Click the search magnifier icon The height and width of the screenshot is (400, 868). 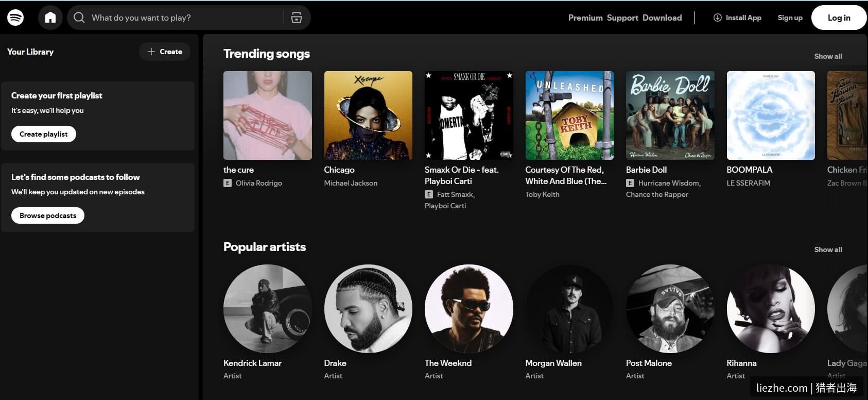coord(79,18)
